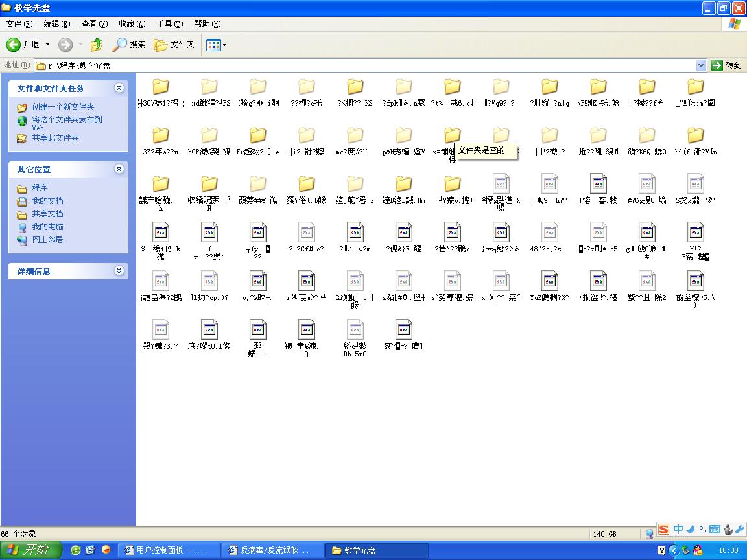Collapse the 文件和文件夹任务 panel
Image resolution: width=747 pixels, height=560 pixels.
click(x=119, y=88)
